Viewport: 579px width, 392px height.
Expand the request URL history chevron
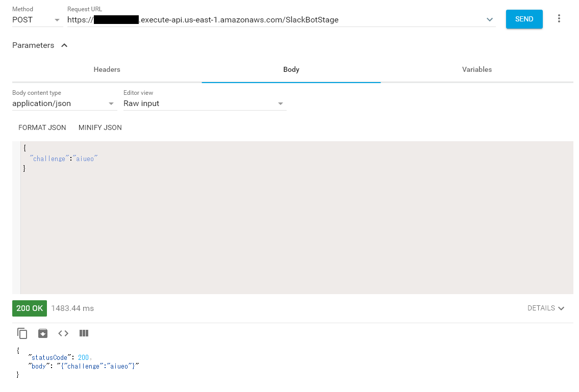click(x=490, y=19)
